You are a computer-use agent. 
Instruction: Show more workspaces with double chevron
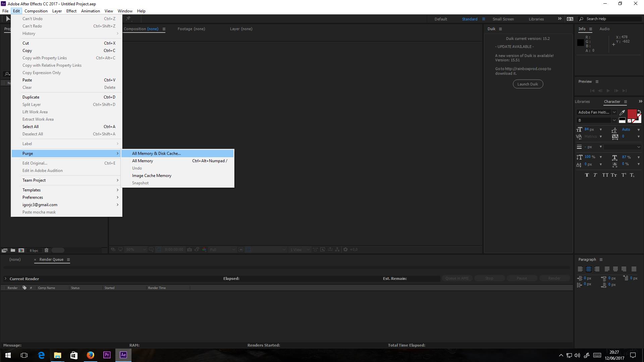tap(559, 19)
